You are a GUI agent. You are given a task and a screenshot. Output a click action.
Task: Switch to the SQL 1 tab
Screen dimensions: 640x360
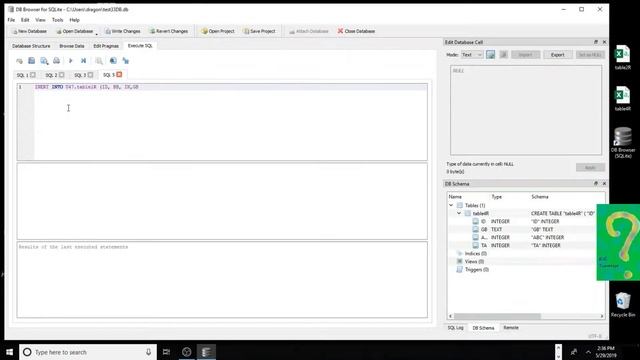22,75
